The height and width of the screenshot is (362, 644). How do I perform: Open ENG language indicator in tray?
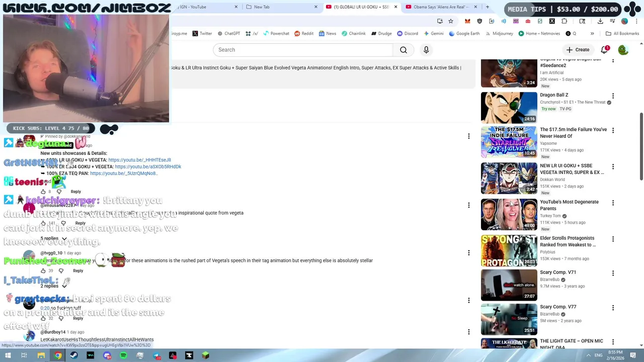(x=598, y=355)
